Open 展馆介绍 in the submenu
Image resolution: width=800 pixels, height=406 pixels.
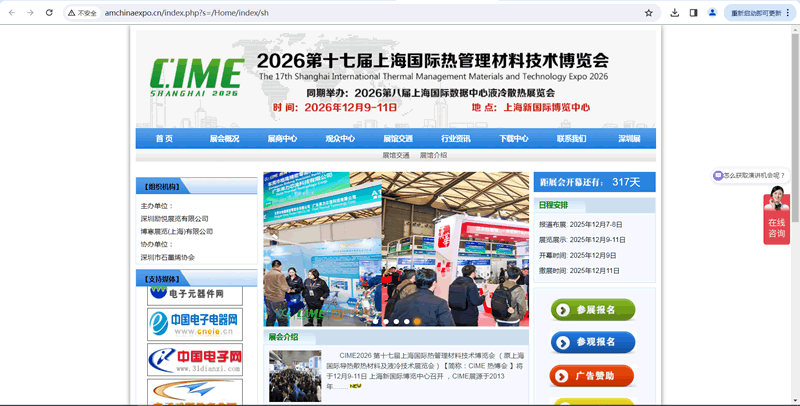(433, 156)
